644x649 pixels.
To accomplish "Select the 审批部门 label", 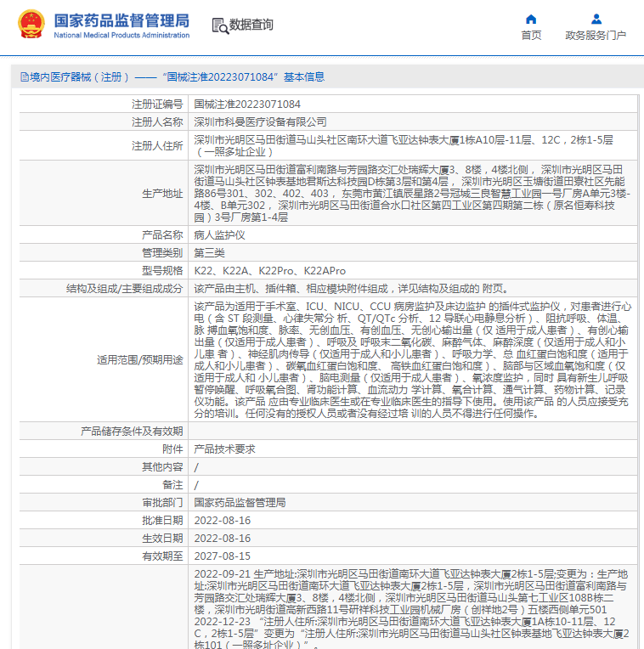I will 162,503.
